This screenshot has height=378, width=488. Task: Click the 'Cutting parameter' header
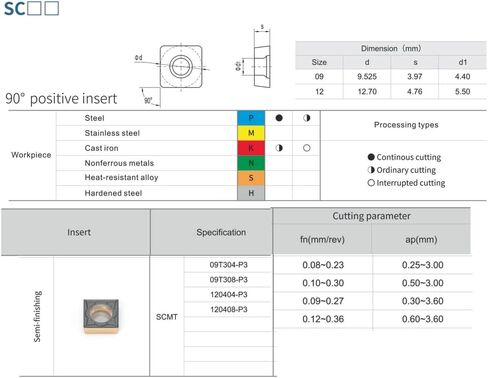(371, 216)
